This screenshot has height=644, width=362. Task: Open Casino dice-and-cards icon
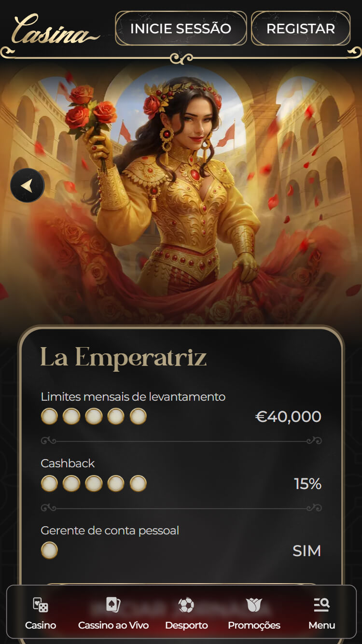point(41,605)
